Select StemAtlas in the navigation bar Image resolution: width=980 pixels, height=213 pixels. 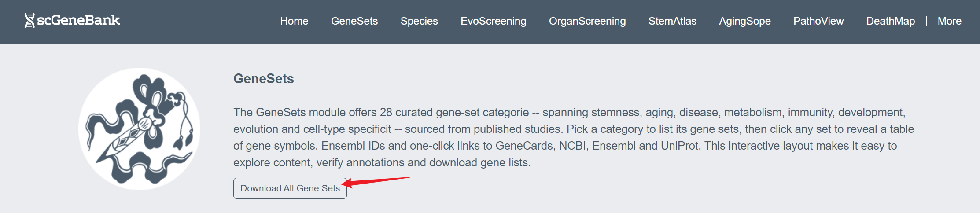point(672,21)
